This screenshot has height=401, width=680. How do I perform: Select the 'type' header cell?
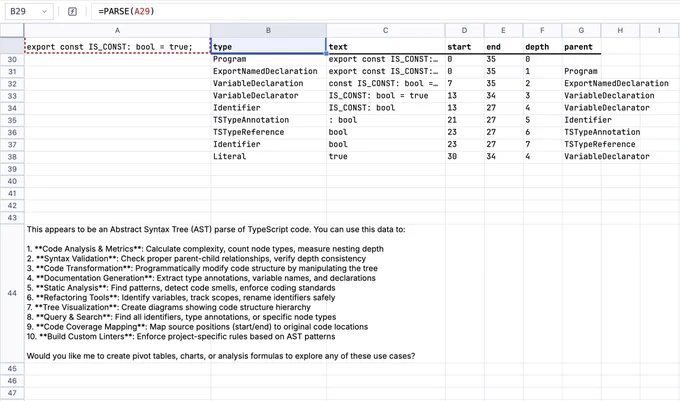pos(268,46)
